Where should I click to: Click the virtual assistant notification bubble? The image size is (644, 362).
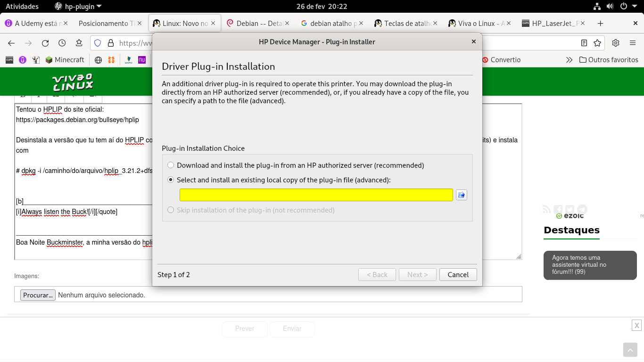(590, 265)
